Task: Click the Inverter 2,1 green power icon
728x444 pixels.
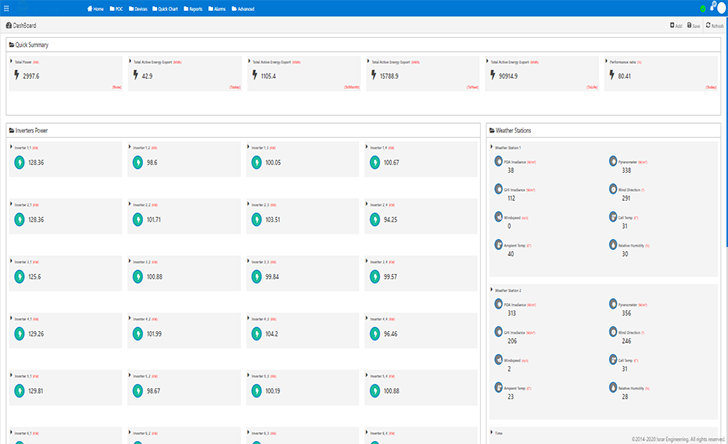Action: click(x=19, y=219)
